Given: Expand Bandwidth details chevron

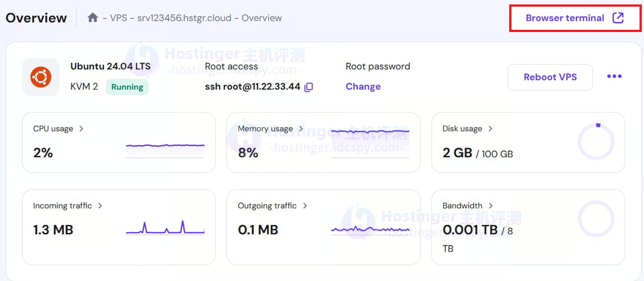Looking at the screenshot, I should (x=491, y=205).
